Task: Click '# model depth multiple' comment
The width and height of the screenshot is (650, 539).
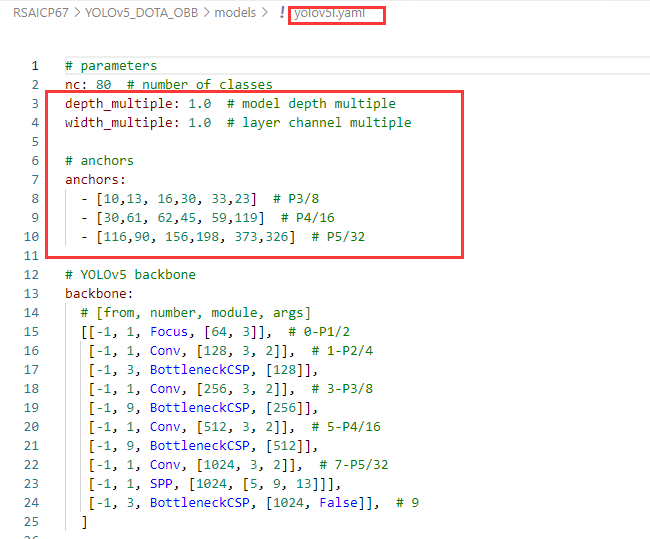Action: coord(311,104)
